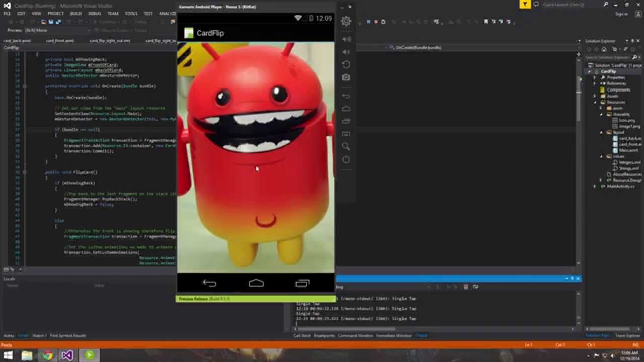Take emulator screenshot with camera icon
Screen dimensions: 644x362
pos(346,77)
